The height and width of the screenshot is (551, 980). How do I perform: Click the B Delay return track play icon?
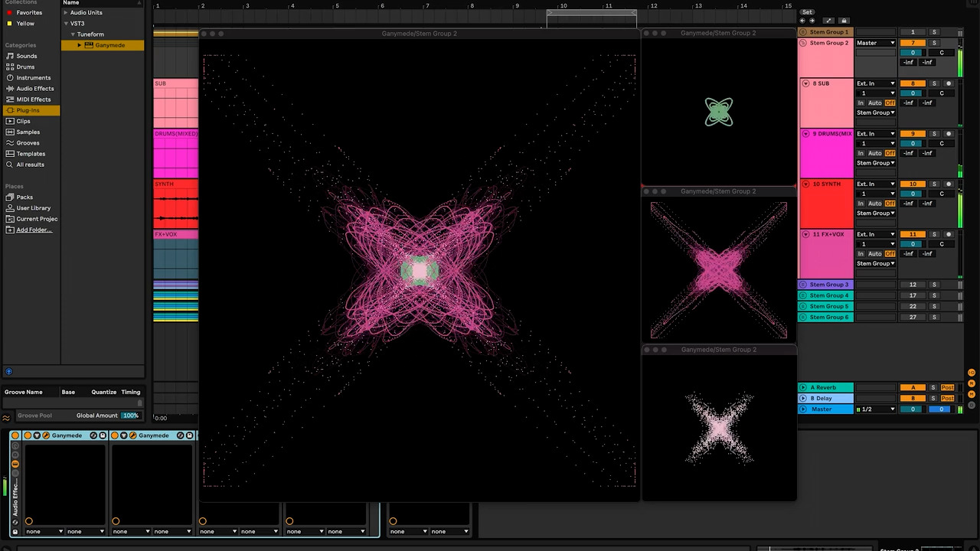click(x=803, y=398)
